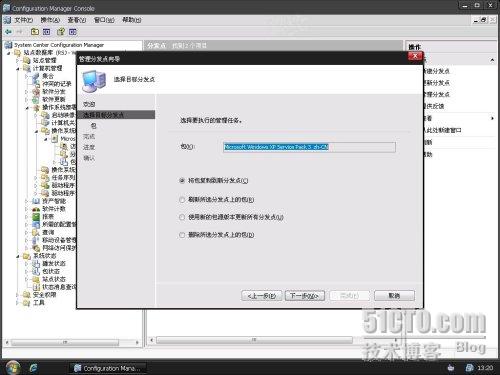Open the 查看 submenu arrow in actions pane
The height and width of the screenshot is (375, 500).
tap(492, 118)
